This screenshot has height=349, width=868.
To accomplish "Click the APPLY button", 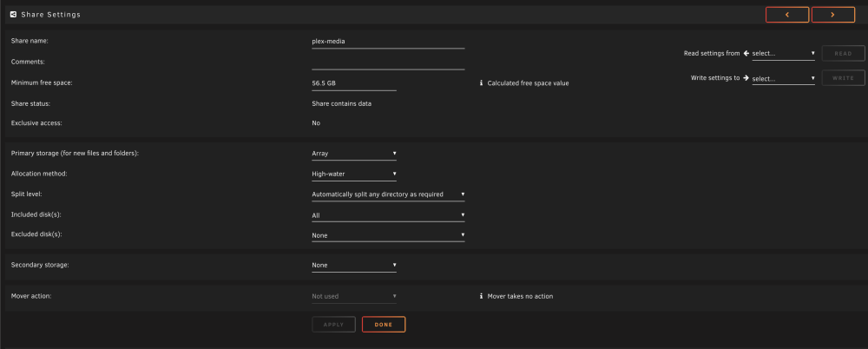I will click(333, 325).
